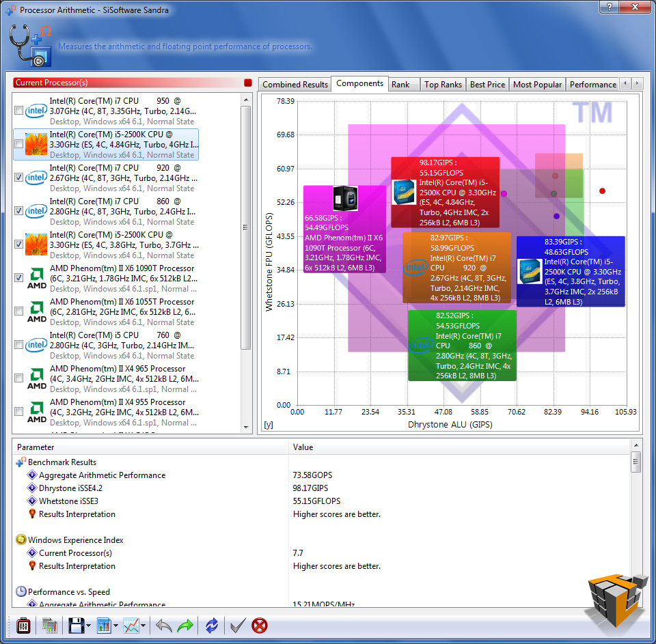Open the dropdown arrow next to the bar chart icon
656x644 pixels.
(x=115, y=626)
